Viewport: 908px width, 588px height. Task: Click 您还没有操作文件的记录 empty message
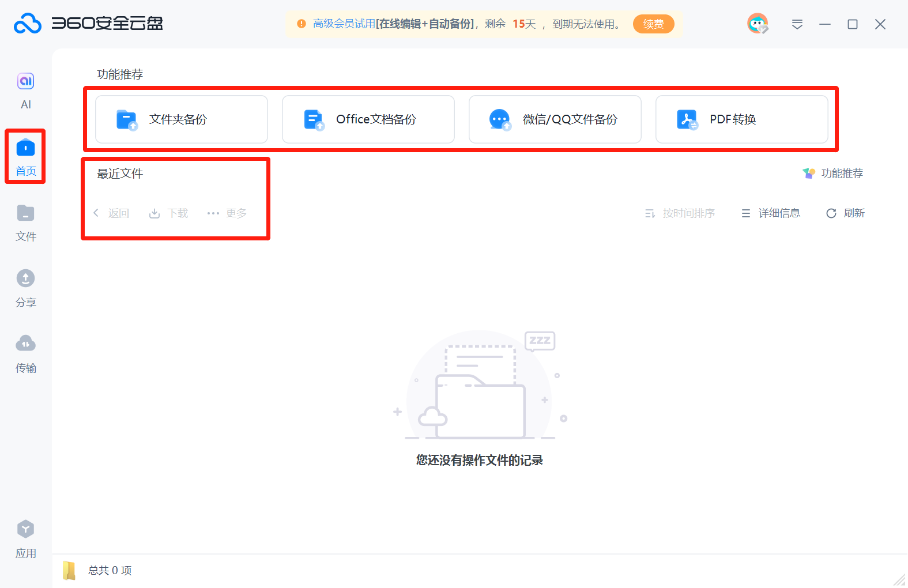tap(480, 460)
